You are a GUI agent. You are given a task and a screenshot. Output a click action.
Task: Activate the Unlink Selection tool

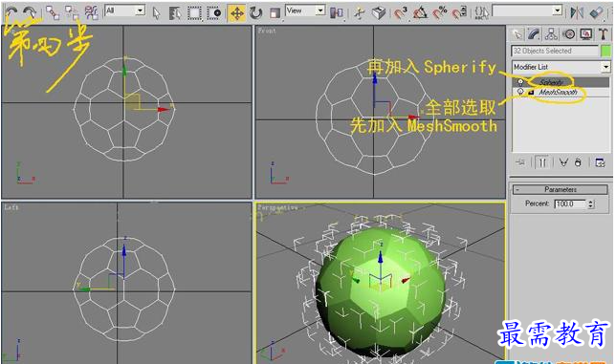tap(72, 13)
